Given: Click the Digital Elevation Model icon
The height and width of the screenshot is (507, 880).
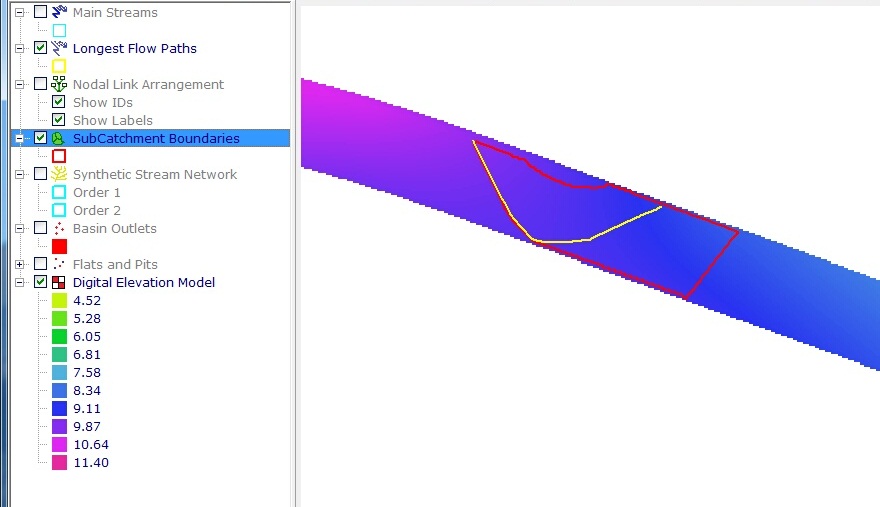Looking at the screenshot, I should (59, 283).
